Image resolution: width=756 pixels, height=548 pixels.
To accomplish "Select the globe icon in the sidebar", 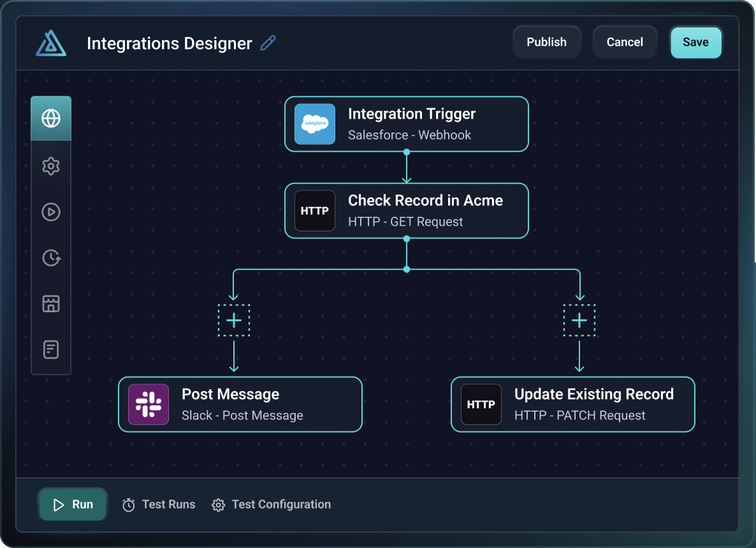I will (x=51, y=118).
